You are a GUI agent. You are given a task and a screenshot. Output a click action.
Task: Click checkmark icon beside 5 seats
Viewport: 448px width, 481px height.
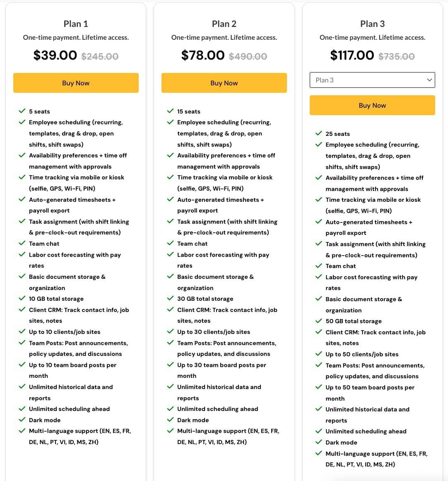coord(22,111)
